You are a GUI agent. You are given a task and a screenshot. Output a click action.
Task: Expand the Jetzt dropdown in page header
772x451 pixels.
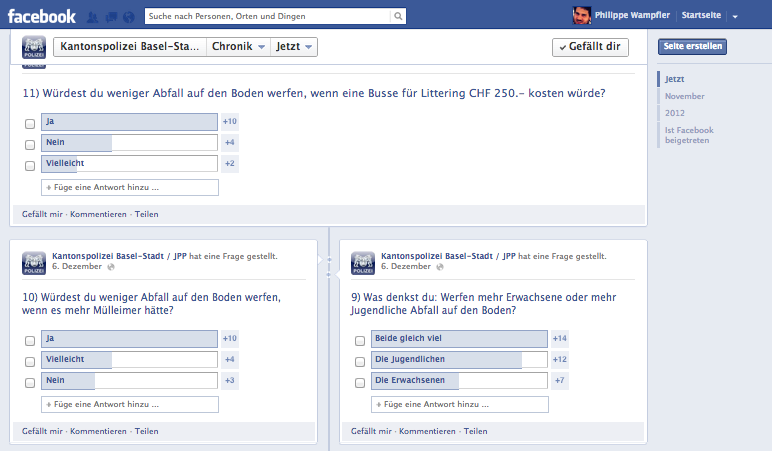295,47
